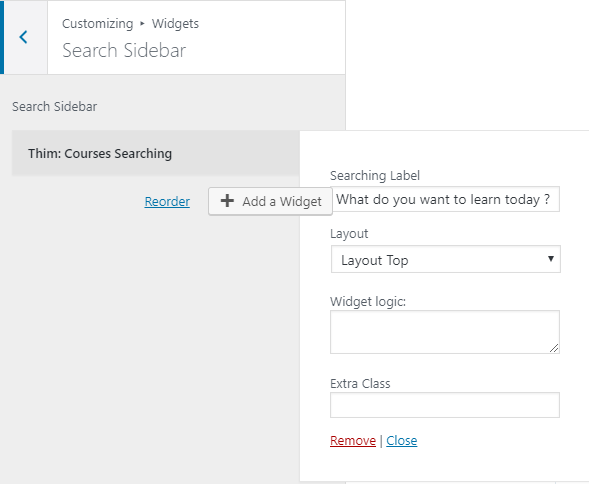
Task: Focus the Searching Label text field
Action: click(445, 199)
